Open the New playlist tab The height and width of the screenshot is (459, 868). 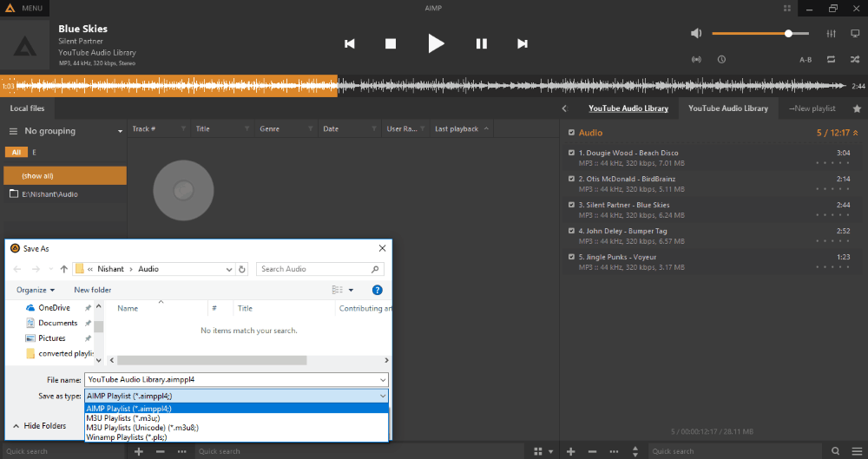click(x=812, y=108)
